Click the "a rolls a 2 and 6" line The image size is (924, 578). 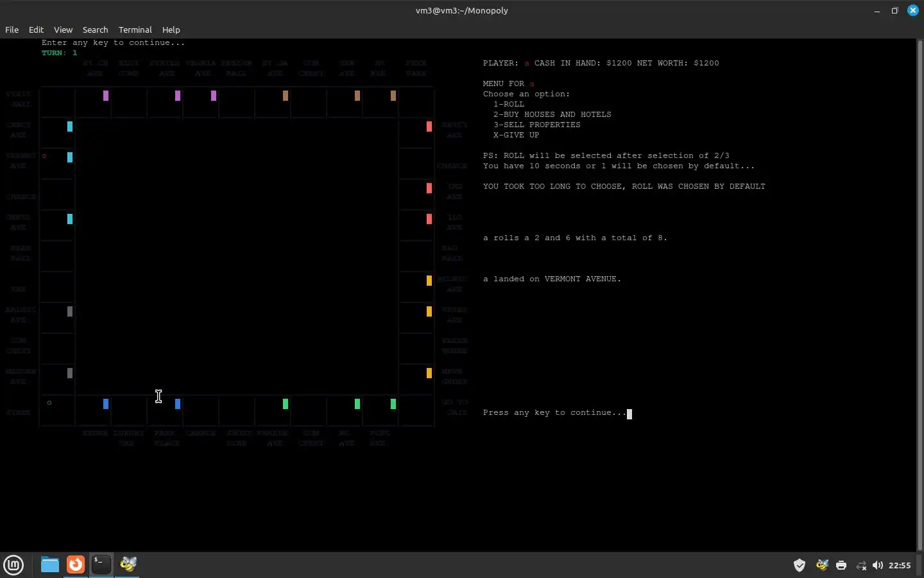point(576,238)
